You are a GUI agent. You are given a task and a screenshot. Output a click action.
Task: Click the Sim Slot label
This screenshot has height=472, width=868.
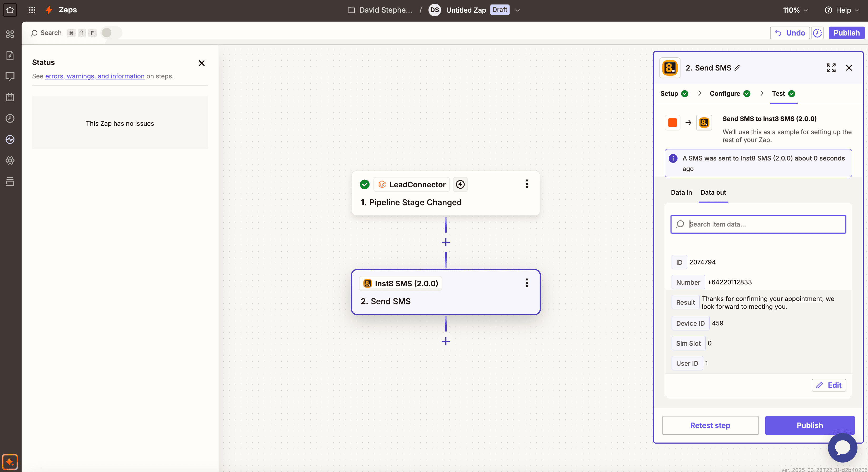pos(688,343)
